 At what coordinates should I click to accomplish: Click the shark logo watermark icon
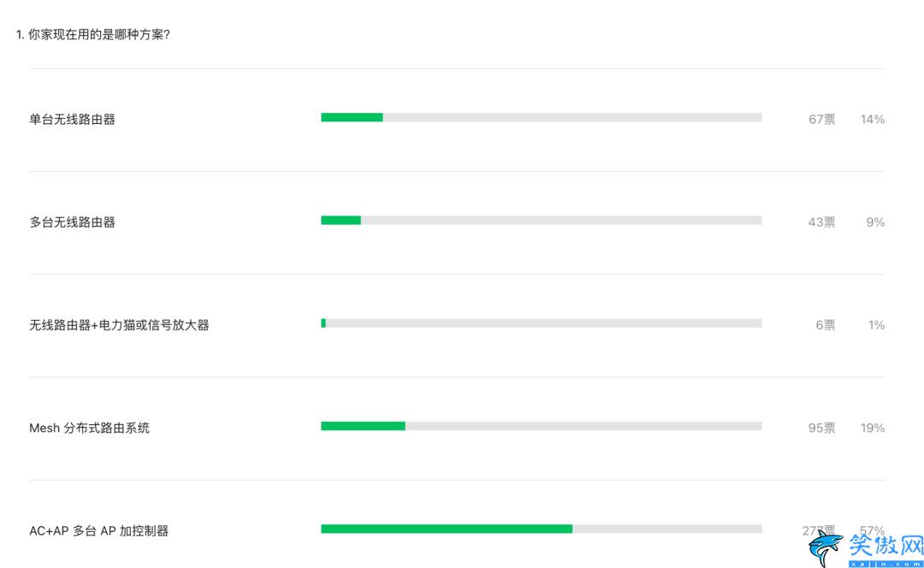(825, 548)
